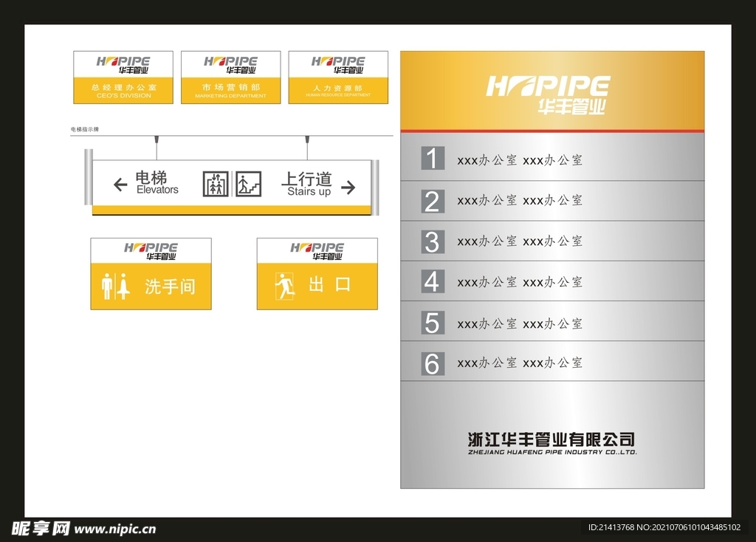Click the xxx办公室 text on floor 4

pyautogui.click(x=520, y=282)
